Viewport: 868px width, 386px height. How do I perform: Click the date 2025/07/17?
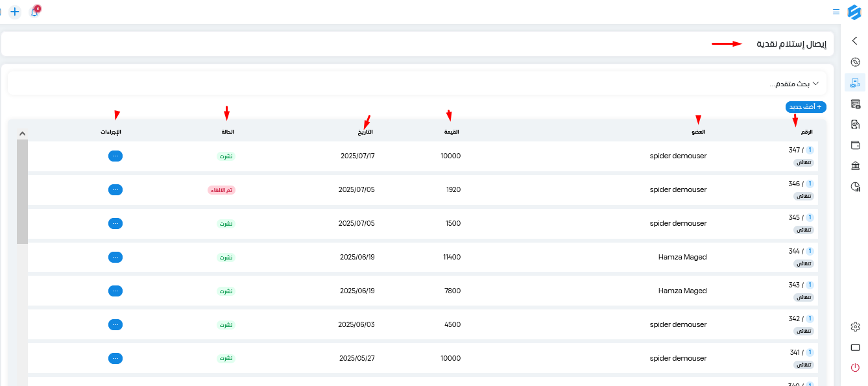[357, 156]
